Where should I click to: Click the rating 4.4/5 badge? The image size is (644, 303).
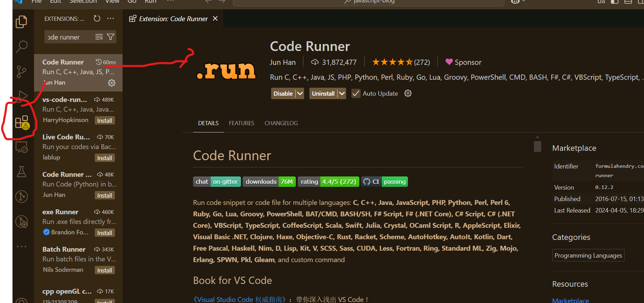[328, 182]
